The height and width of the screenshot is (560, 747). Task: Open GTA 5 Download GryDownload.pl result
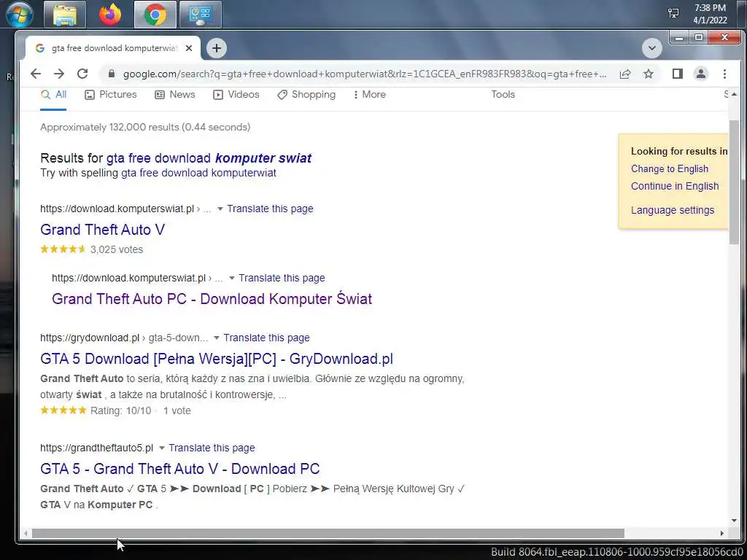[x=217, y=359]
